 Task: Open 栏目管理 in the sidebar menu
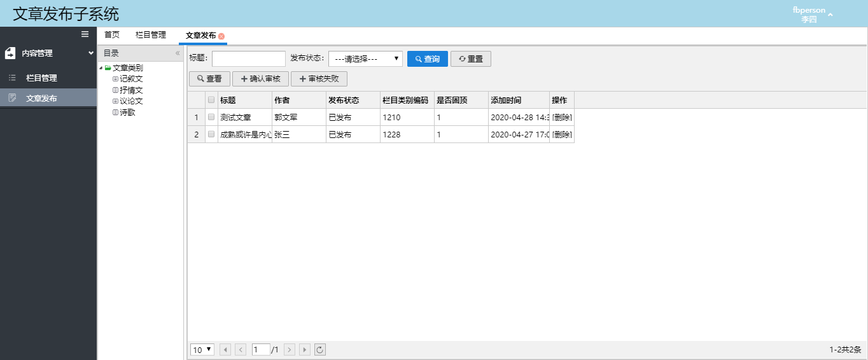point(48,78)
